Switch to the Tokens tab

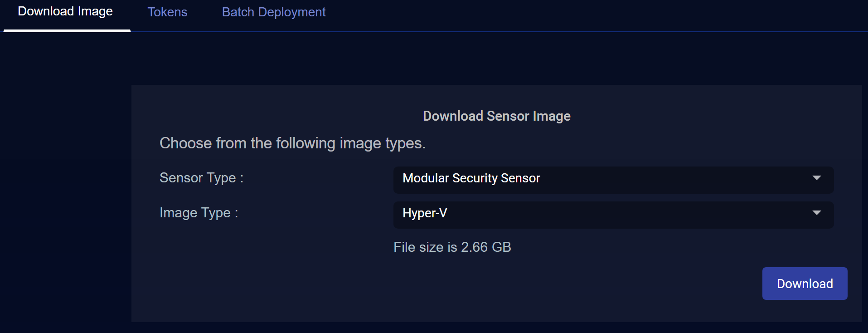167,12
